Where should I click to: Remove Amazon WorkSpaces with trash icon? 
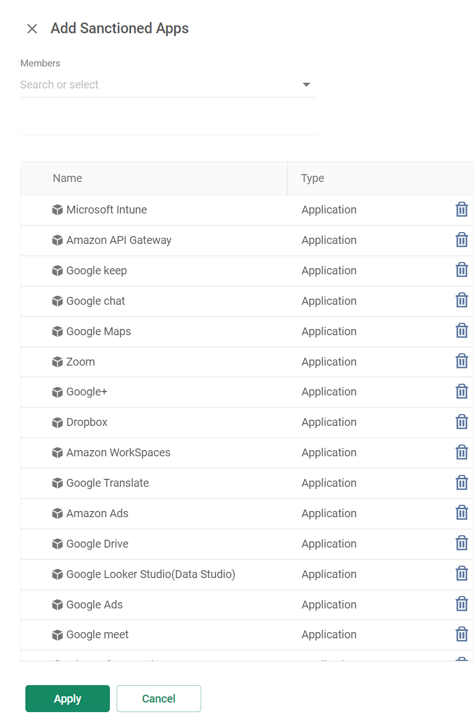(462, 452)
